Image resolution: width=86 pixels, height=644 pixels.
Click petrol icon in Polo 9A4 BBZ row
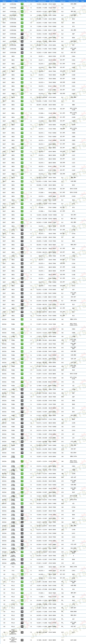click(22, 597)
